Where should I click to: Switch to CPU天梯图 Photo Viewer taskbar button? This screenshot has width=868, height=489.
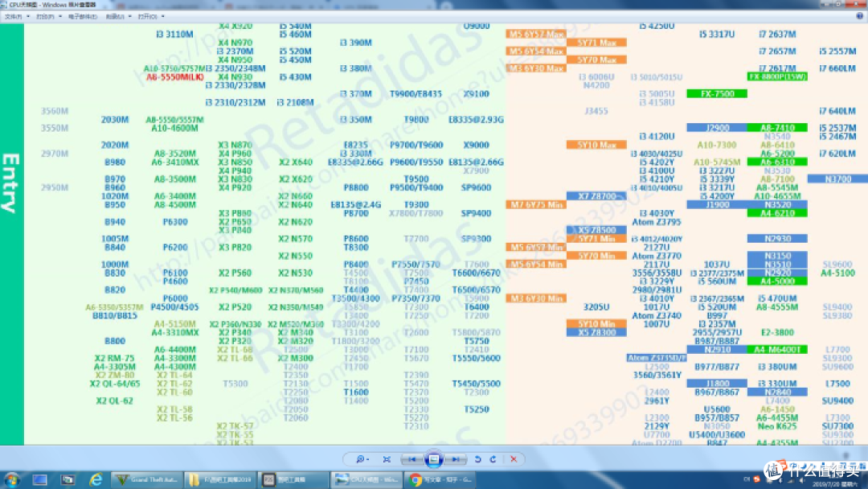(x=367, y=479)
